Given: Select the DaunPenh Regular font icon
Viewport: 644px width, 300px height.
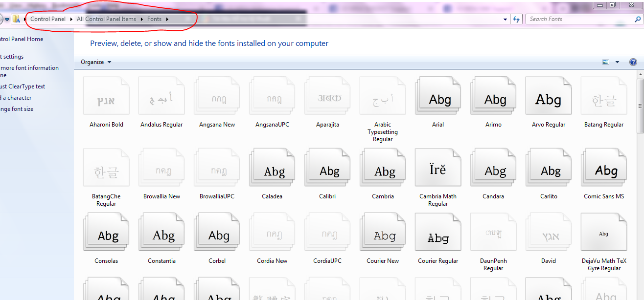Looking at the screenshot, I should (x=493, y=233).
